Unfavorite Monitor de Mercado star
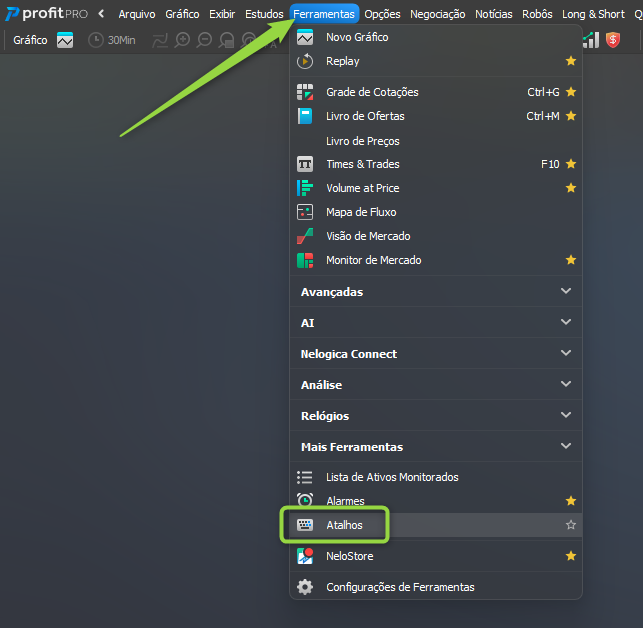The image size is (643, 628). click(570, 260)
